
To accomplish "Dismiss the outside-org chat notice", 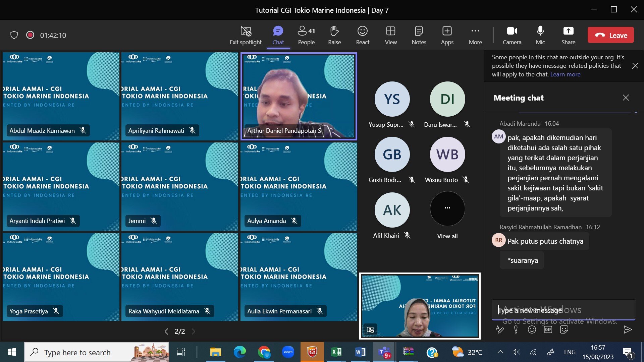I will point(635,66).
